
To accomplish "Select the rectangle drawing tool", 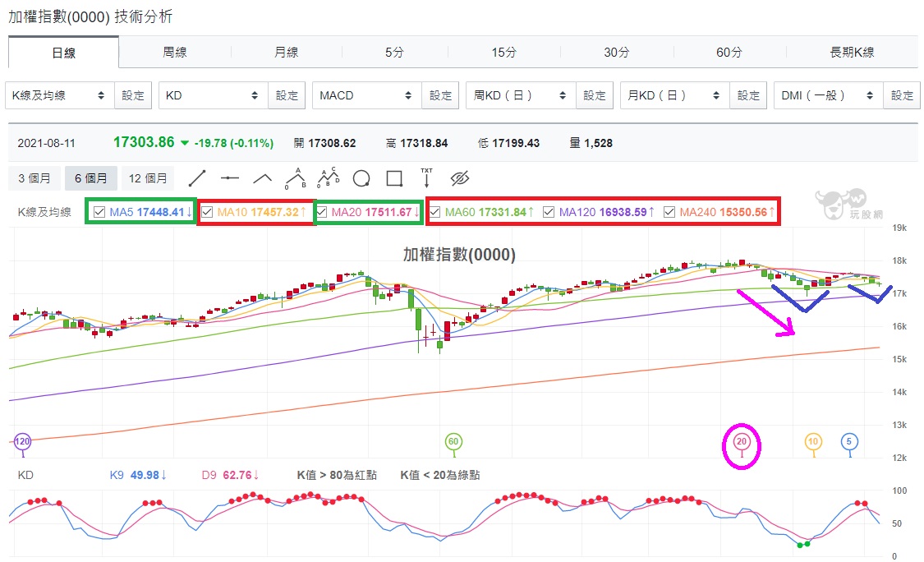I will point(394,178).
